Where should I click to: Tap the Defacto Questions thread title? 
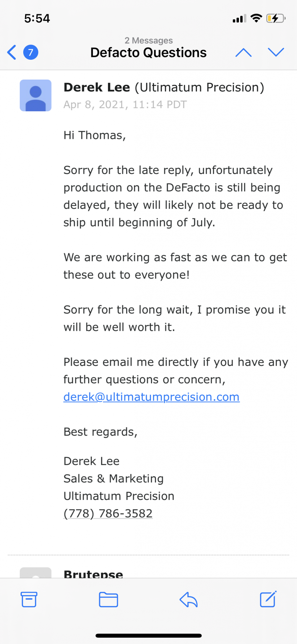(x=148, y=53)
